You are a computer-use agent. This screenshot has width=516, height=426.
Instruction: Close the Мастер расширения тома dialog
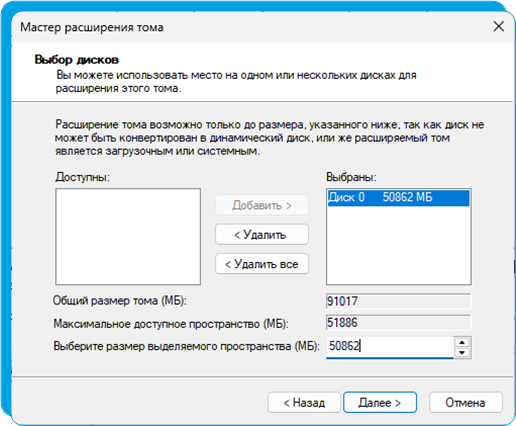click(x=498, y=27)
